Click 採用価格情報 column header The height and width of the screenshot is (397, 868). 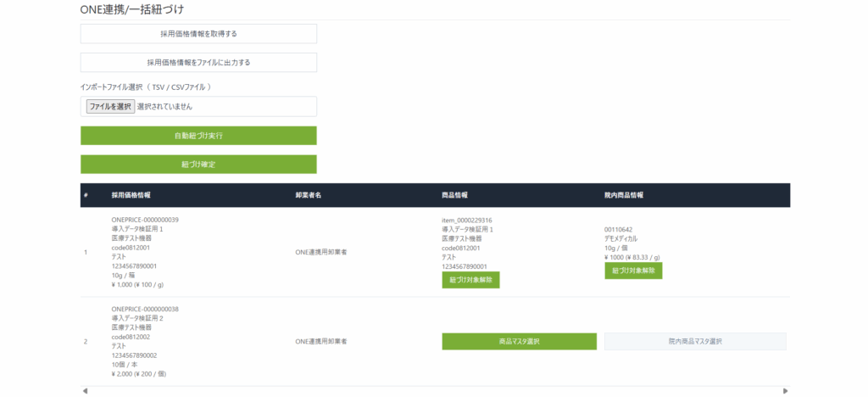[x=131, y=195]
